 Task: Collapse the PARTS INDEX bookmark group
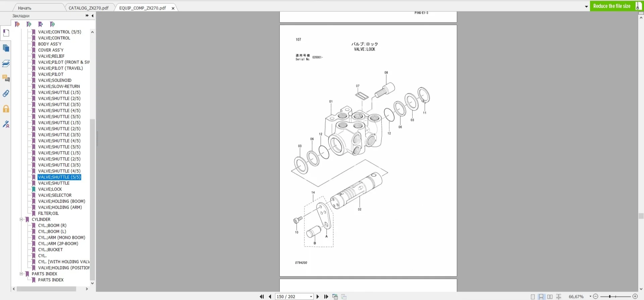(21, 274)
